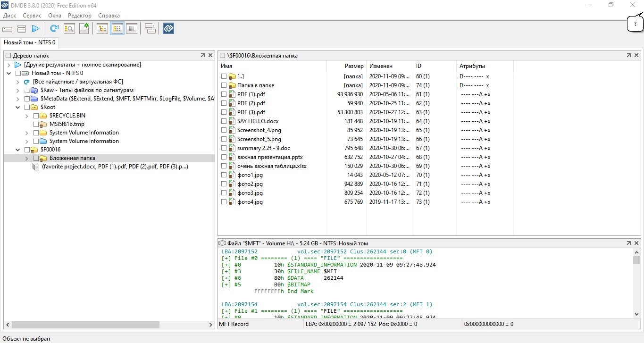
Task: Maximize the Файл $MFT viewer panel
Action: (629, 243)
